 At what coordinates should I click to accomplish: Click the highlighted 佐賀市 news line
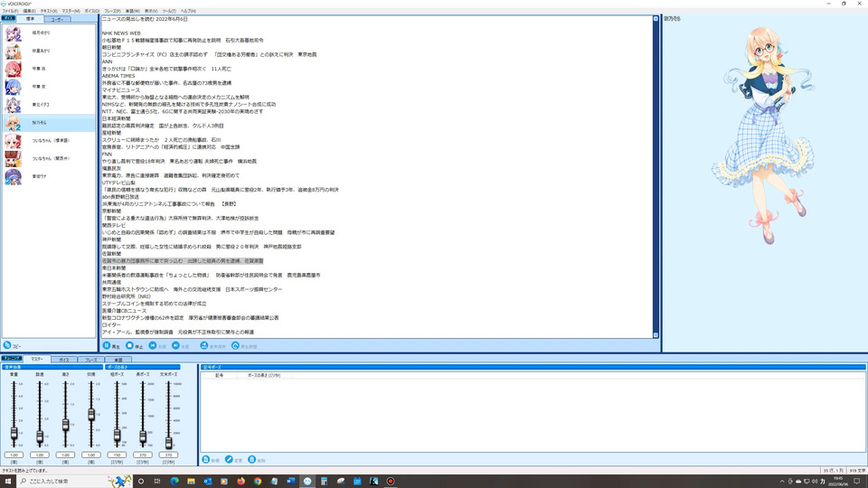(x=183, y=260)
